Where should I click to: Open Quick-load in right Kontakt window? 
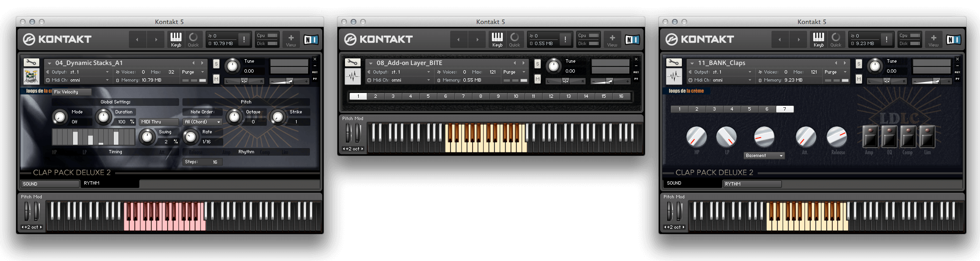click(836, 39)
